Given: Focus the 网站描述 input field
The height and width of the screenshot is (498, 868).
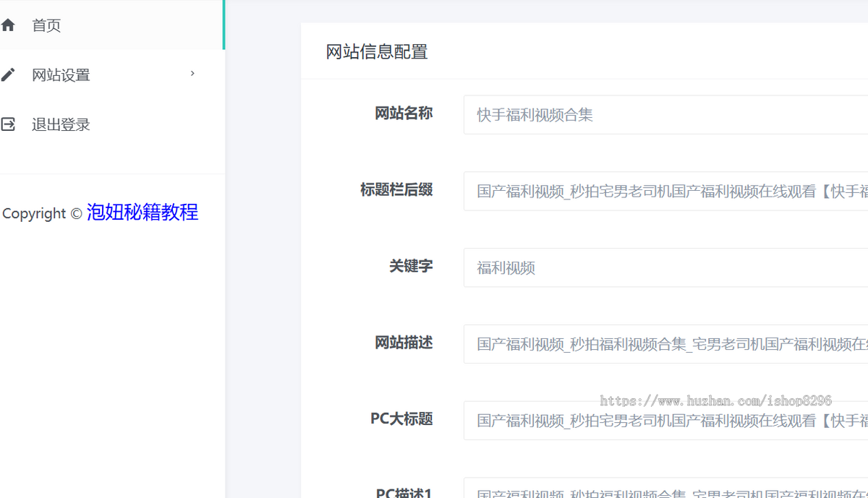Looking at the screenshot, I should coord(665,344).
